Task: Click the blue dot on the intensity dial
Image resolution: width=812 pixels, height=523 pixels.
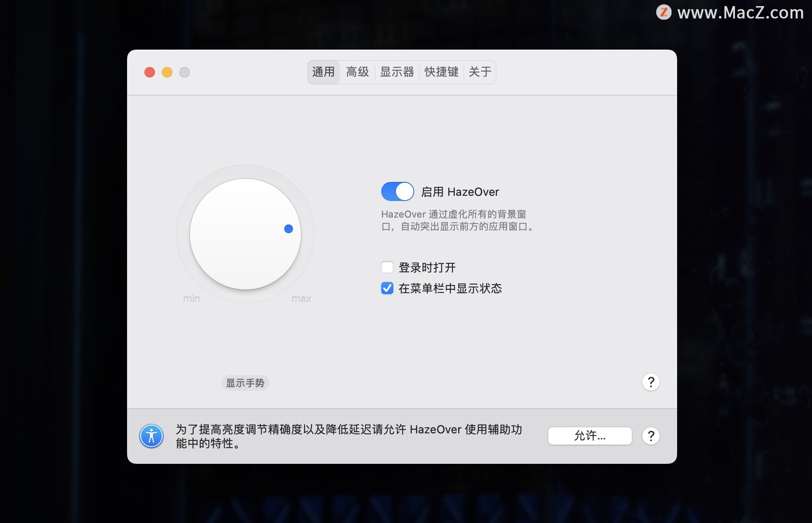Action: (289, 229)
